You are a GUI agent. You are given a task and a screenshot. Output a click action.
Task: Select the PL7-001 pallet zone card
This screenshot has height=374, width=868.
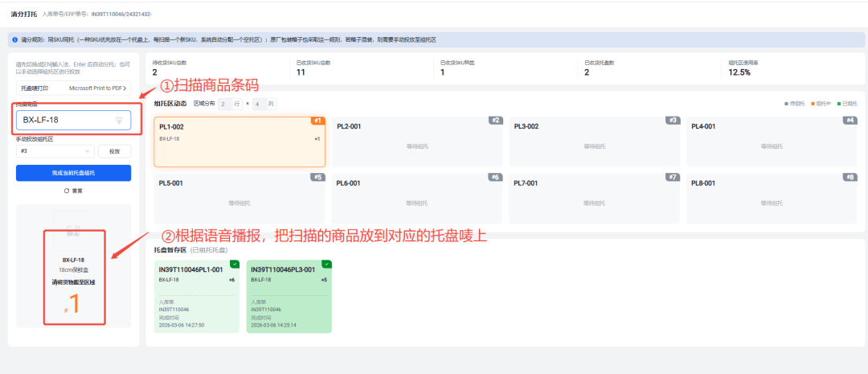[x=595, y=199]
